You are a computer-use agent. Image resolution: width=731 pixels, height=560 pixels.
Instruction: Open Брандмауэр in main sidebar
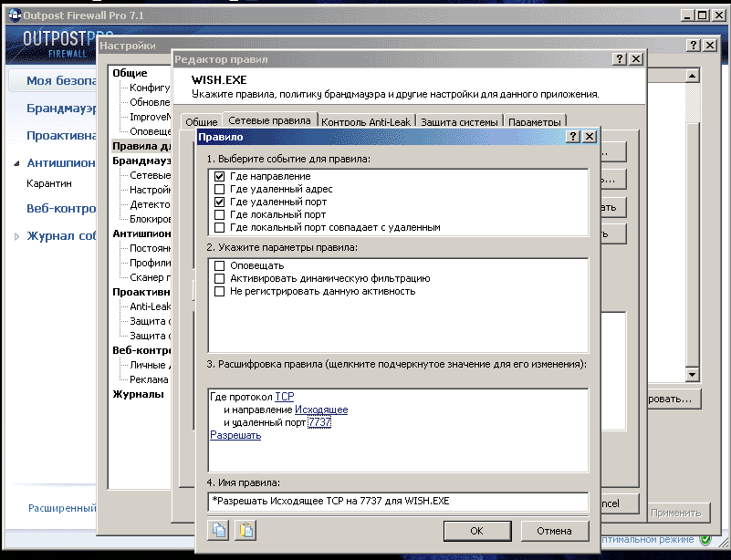pyautogui.click(x=61, y=109)
